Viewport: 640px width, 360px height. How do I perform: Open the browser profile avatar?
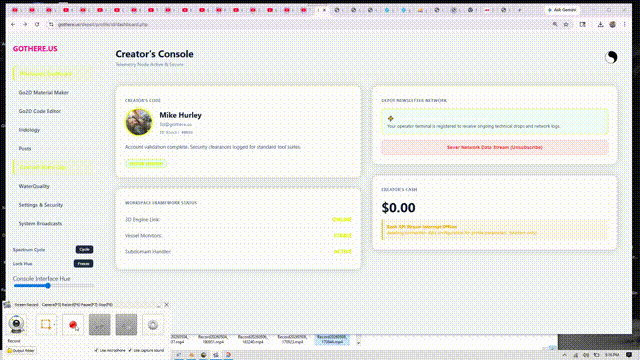tap(613, 24)
